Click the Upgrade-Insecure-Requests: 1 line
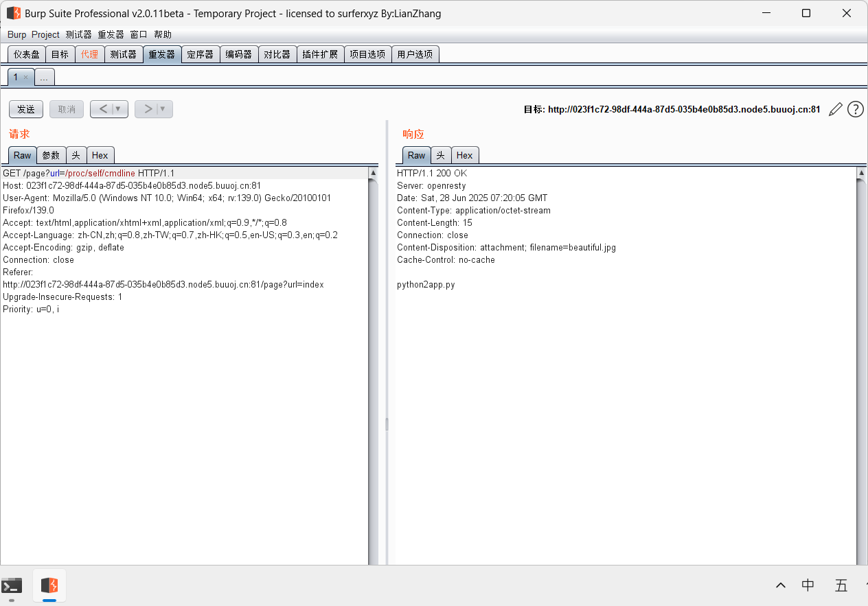The image size is (868, 606). (x=62, y=296)
